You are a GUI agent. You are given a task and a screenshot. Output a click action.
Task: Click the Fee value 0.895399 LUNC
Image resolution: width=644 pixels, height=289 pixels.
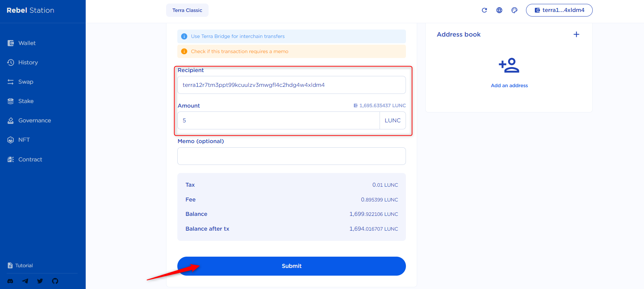click(x=379, y=200)
